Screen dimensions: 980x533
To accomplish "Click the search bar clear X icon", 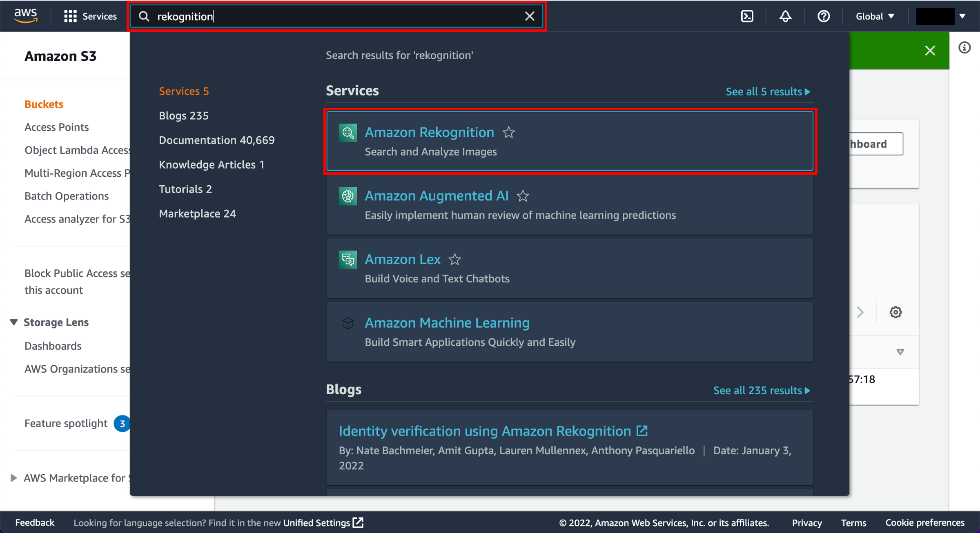I will pos(532,16).
